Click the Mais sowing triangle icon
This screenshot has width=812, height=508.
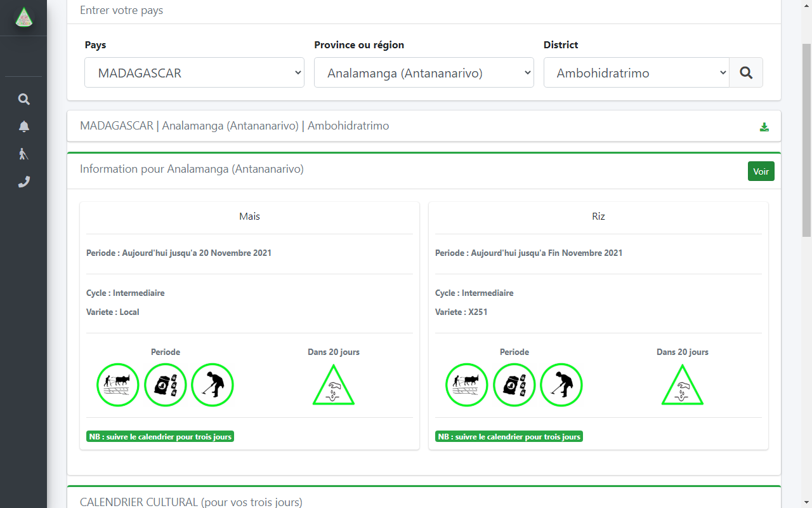(x=334, y=387)
